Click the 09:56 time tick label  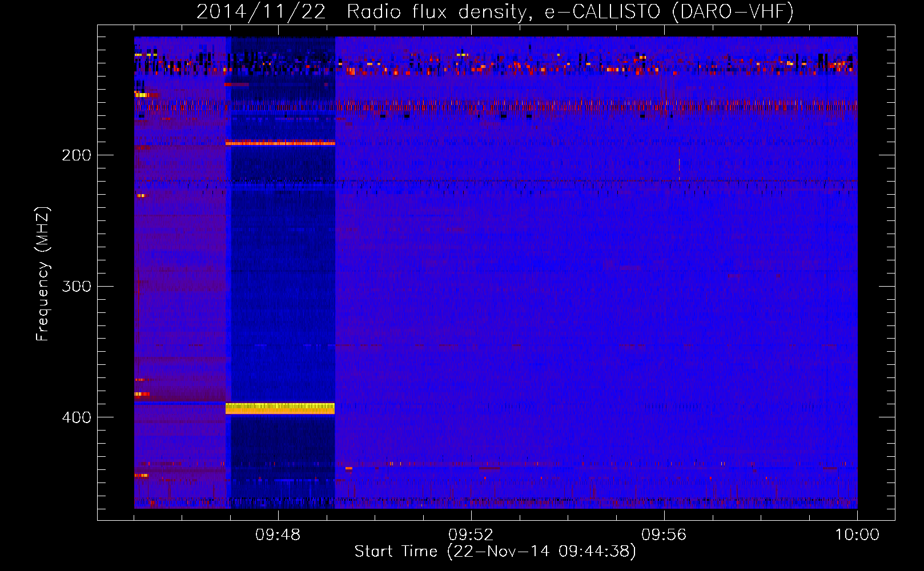tap(664, 535)
